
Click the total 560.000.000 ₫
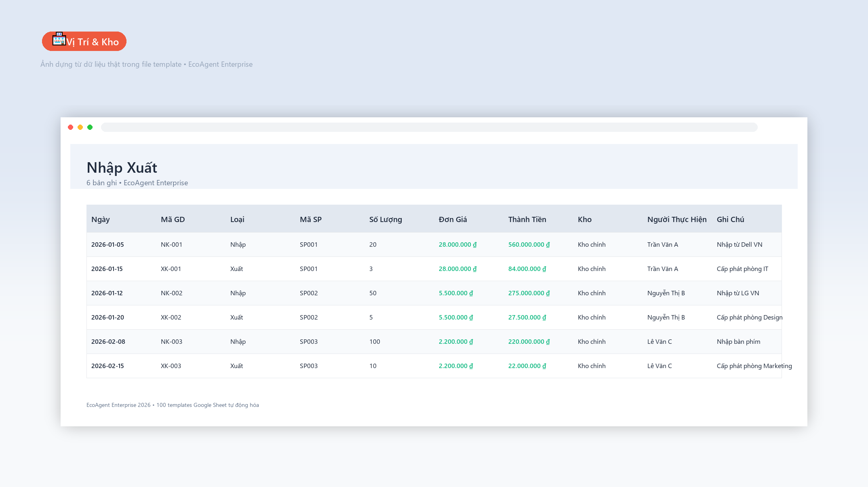click(x=529, y=245)
